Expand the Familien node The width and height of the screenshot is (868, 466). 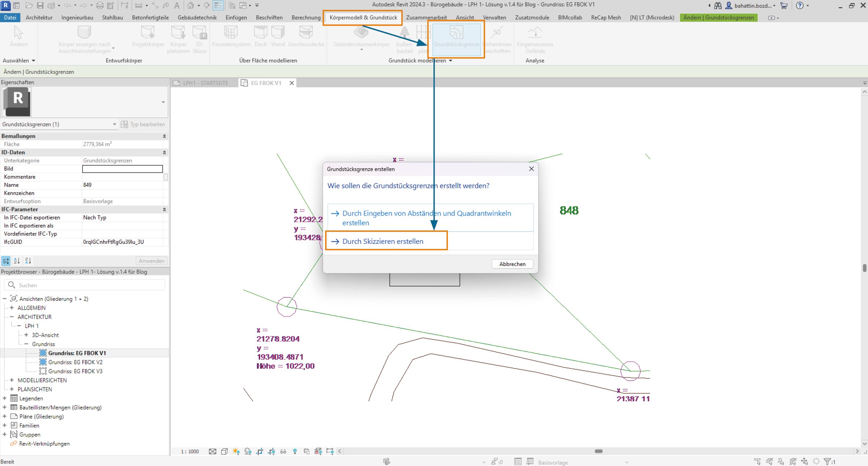tap(4, 425)
